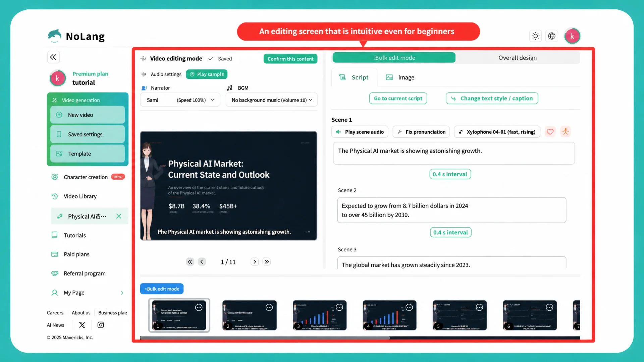Image resolution: width=644 pixels, height=362 pixels.
Task: Open options menu on thumbnail 6
Action: [549, 307]
